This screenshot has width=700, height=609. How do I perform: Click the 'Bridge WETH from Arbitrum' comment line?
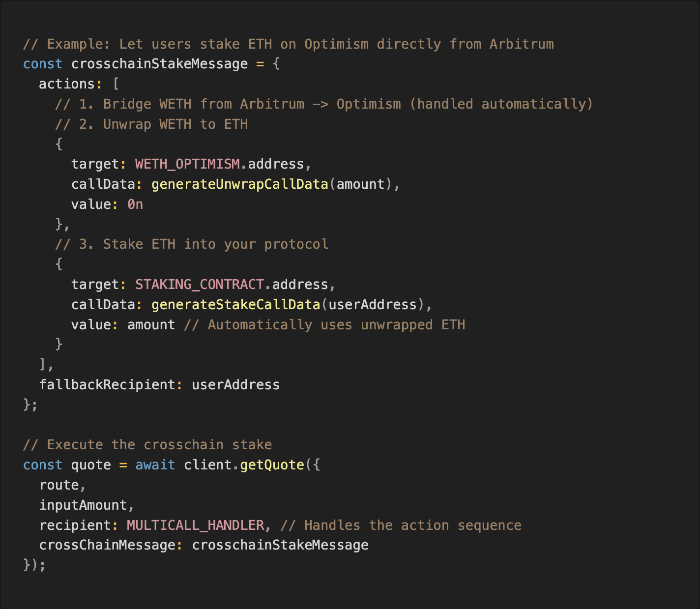tap(324, 104)
